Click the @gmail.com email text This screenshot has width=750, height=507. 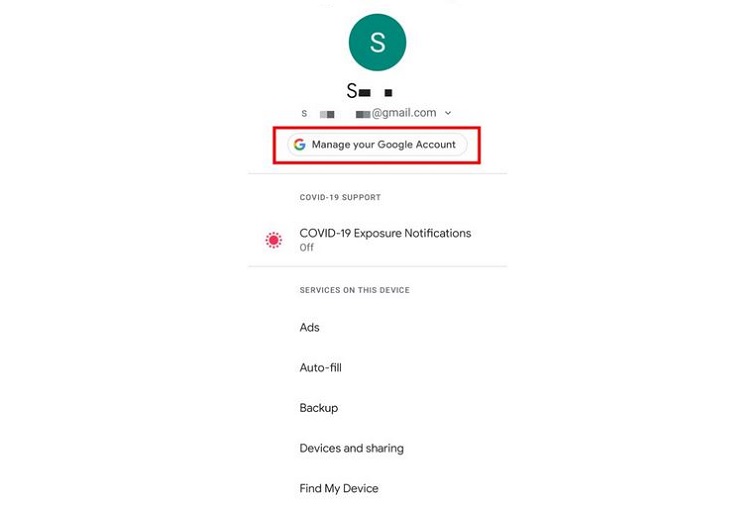click(x=404, y=113)
